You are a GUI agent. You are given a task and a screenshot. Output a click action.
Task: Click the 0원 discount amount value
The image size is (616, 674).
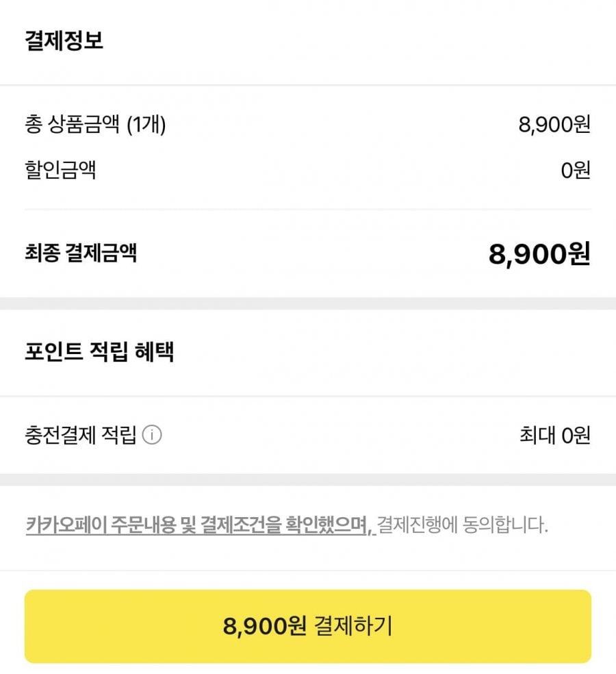(x=575, y=169)
